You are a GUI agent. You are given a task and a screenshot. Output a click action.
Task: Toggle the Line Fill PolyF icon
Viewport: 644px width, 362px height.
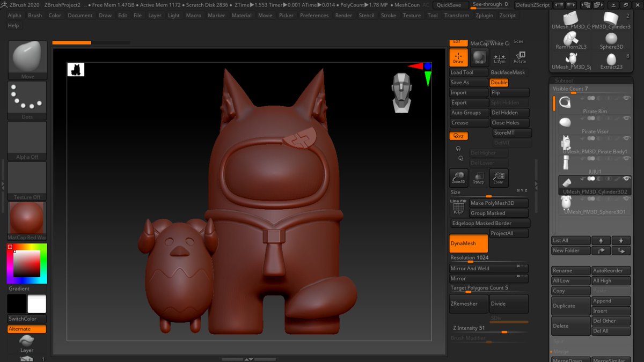tap(458, 208)
